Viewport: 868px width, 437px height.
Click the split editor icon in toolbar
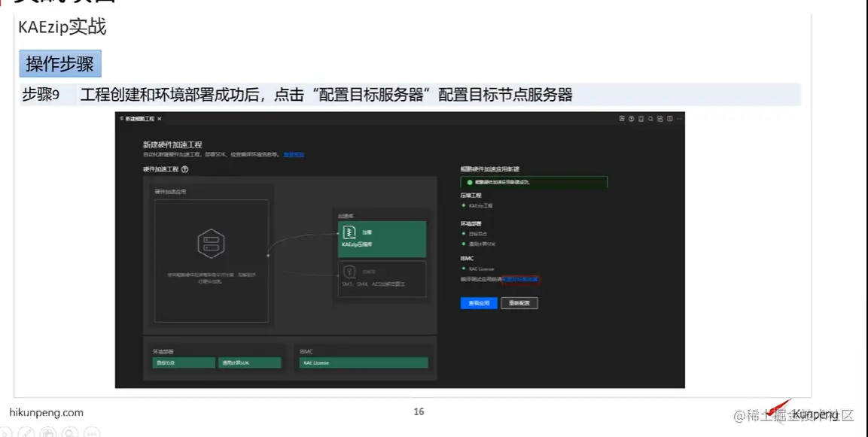tap(670, 119)
